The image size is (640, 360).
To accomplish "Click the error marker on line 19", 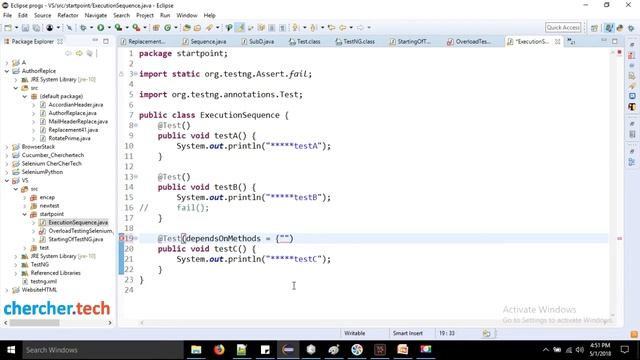I will coord(121,238).
